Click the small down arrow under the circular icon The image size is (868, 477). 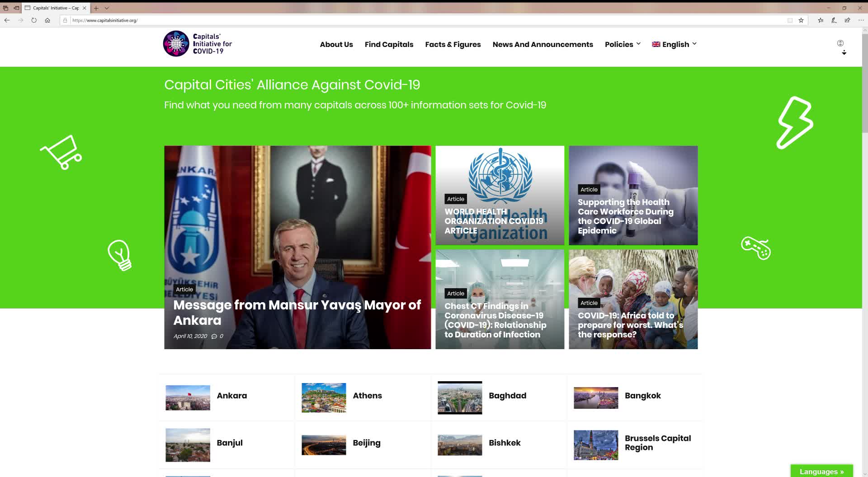click(x=844, y=53)
